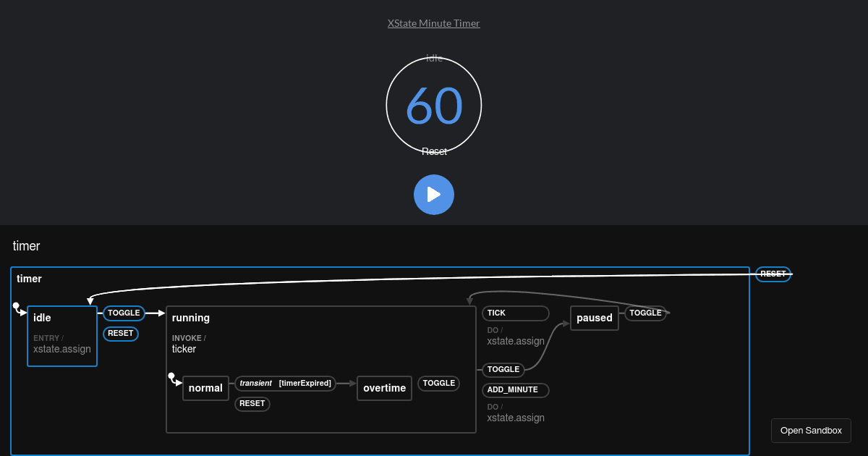This screenshot has height=456, width=868.
Task: Select the overtime state node
Action: 384,388
